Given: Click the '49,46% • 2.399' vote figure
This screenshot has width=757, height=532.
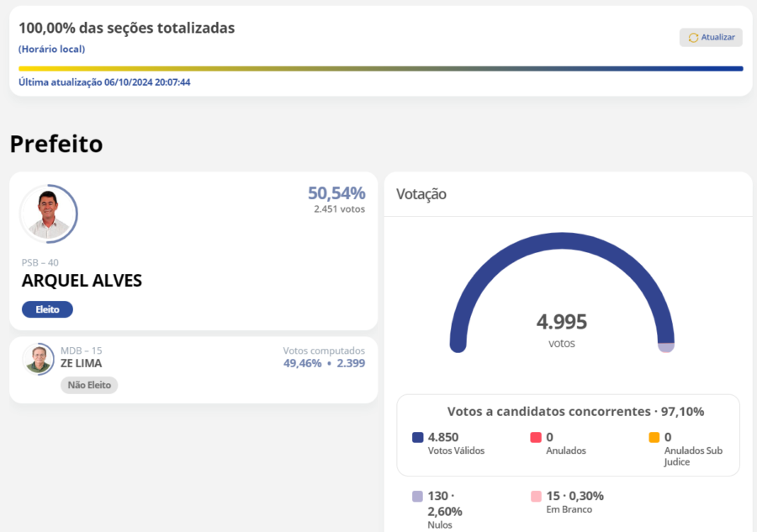Looking at the screenshot, I should pos(324,363).
